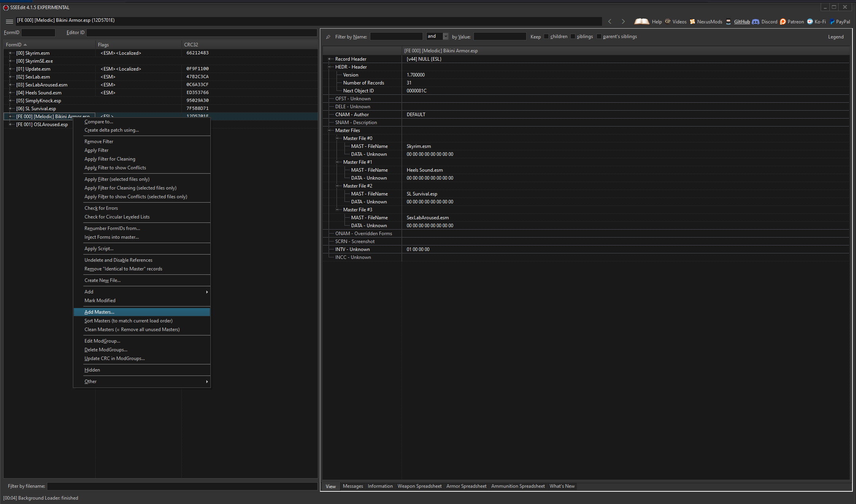Switch to the Messages tab
856x504 pixels.
pyautogui.click(x=353, y=486)
